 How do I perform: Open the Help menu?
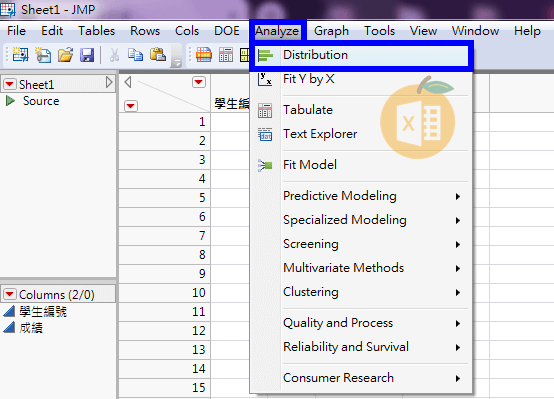(x=527, y=31)
